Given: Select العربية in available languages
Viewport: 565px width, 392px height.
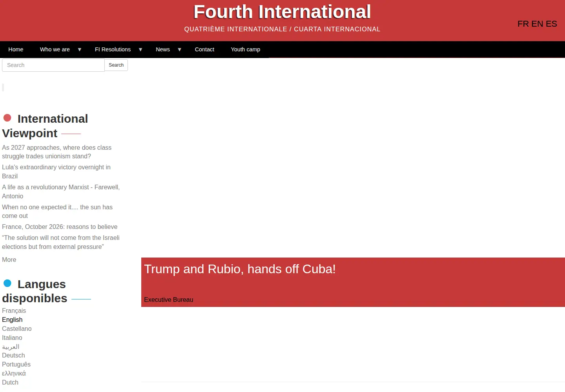Looking at the screenshot, I should pyautogui.click(x=11, y=347).
